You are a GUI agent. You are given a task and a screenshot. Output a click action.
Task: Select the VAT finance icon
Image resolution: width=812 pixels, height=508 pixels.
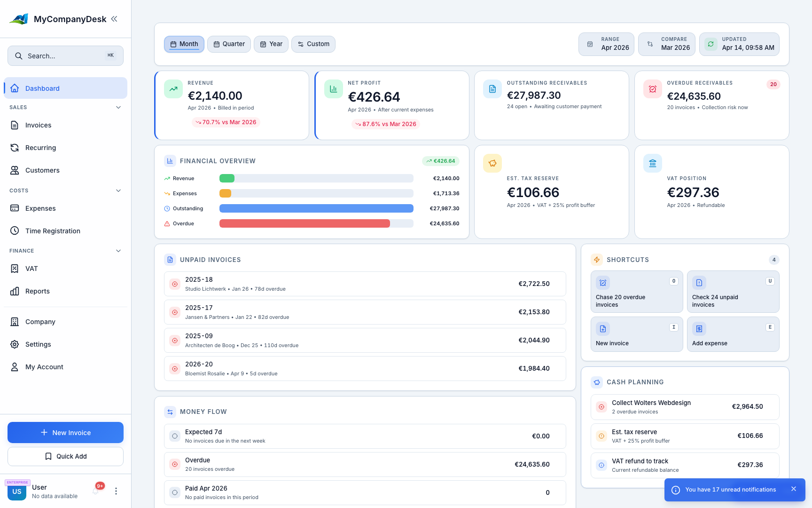[x=15, y=269]
